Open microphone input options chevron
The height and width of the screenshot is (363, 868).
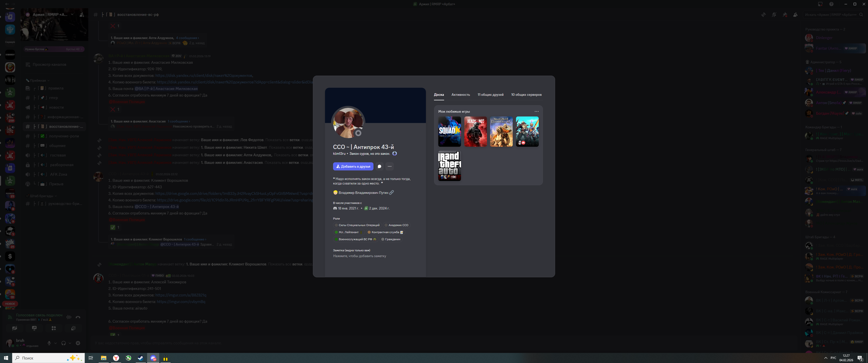[x=56, y=343]
